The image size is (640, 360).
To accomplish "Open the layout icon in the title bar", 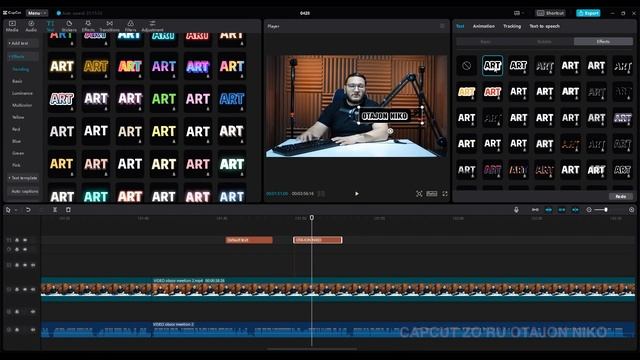I will [517, 13].
